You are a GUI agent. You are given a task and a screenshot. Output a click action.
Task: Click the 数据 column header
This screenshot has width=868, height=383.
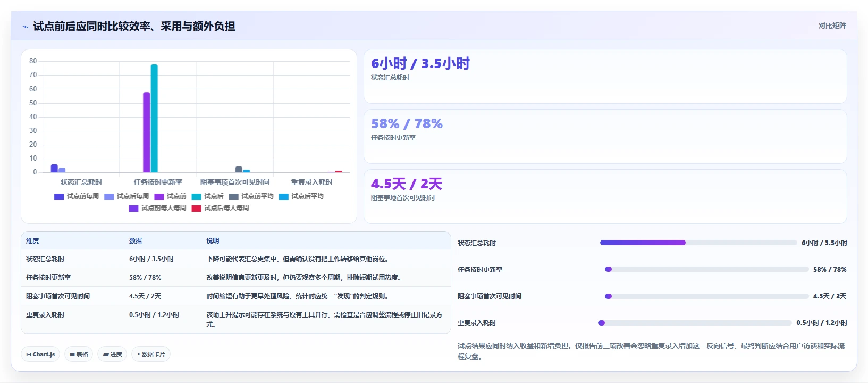(136, 241)
